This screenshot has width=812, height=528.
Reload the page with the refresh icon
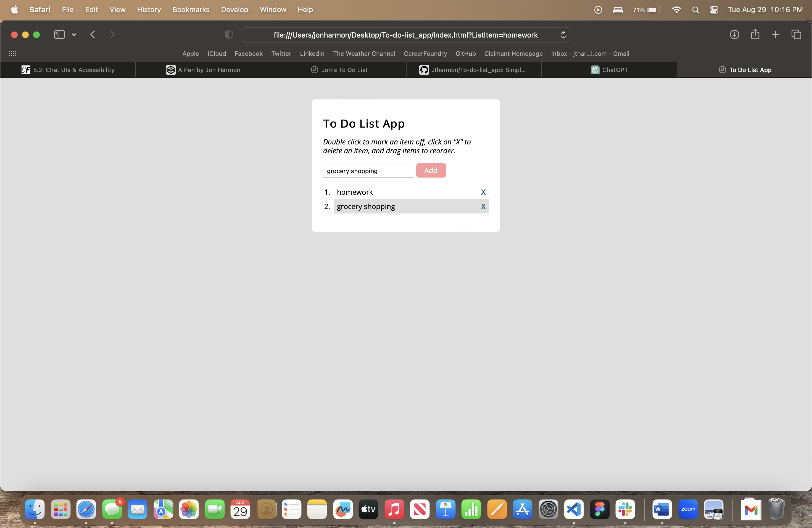pos(563,35)
